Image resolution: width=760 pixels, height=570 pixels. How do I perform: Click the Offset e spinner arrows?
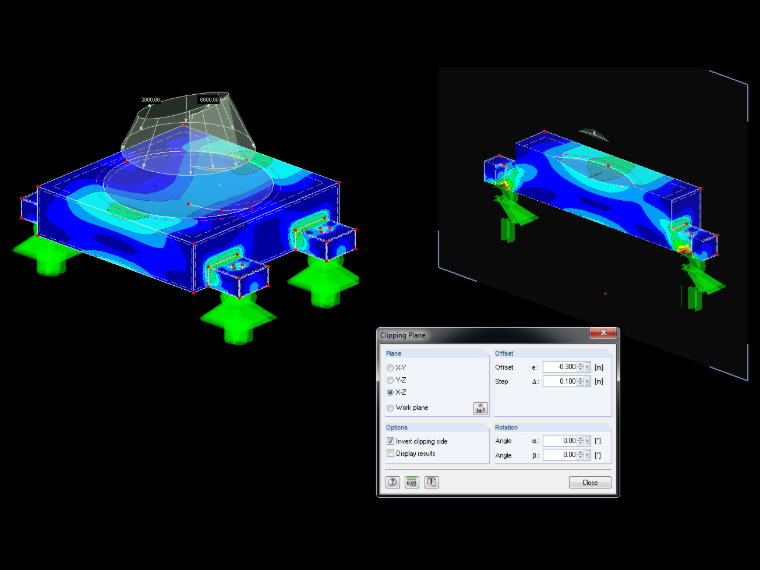[581, 367]
